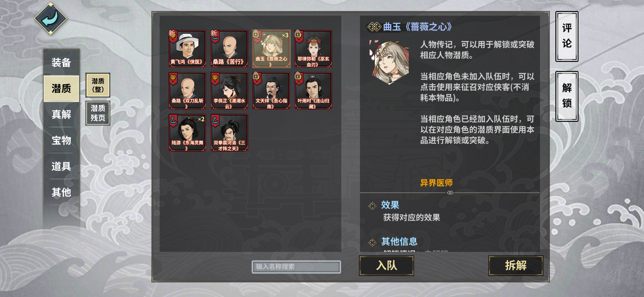This screenshot has height=297, width=644.
Task: Toggle the 潜质(整) sub-filter
Action: (98, 85)
